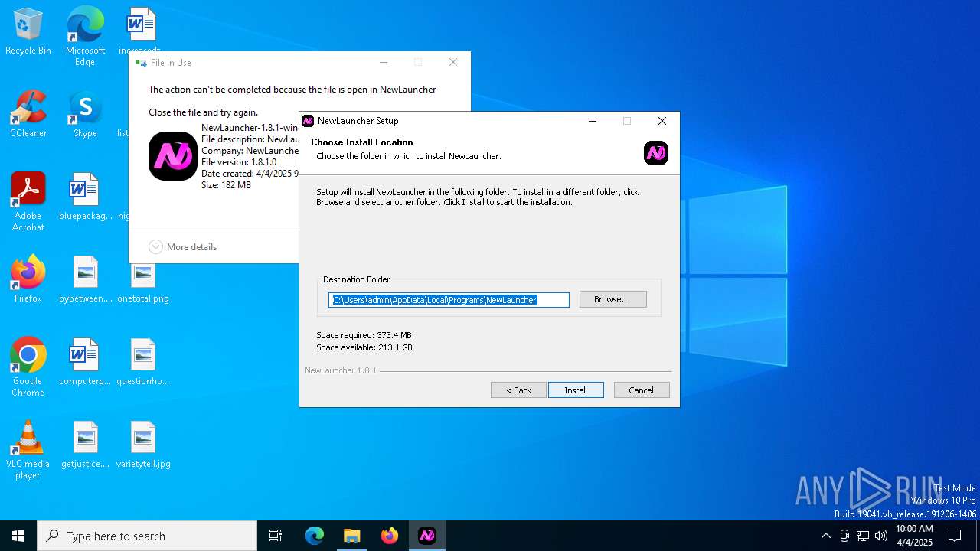
Task: Open the clock and date flyout
Action: click(x=914, y=536)
